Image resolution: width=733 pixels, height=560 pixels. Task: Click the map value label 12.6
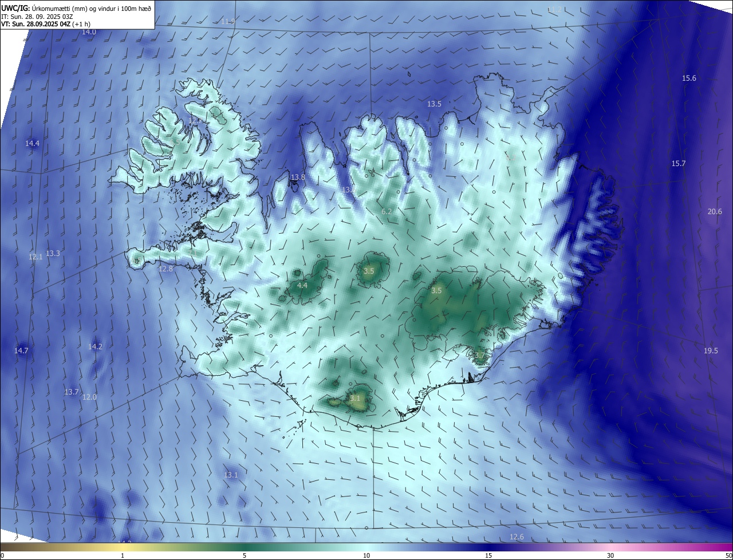pyautogui.click(x=517, y=537)
